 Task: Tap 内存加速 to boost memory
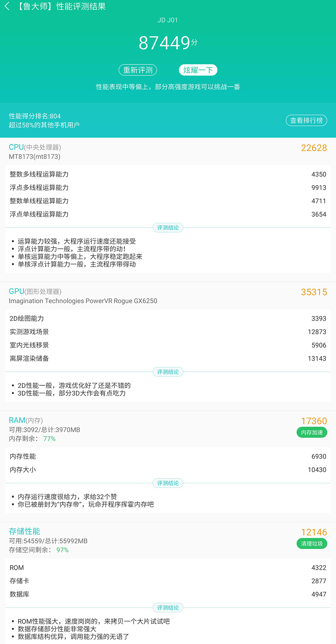click(312, 432)
